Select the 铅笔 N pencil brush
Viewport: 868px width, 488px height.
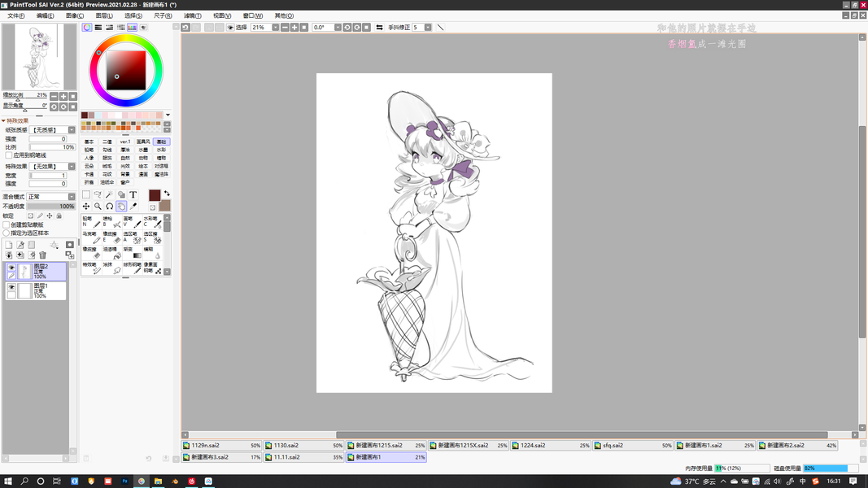coord(92,222)
